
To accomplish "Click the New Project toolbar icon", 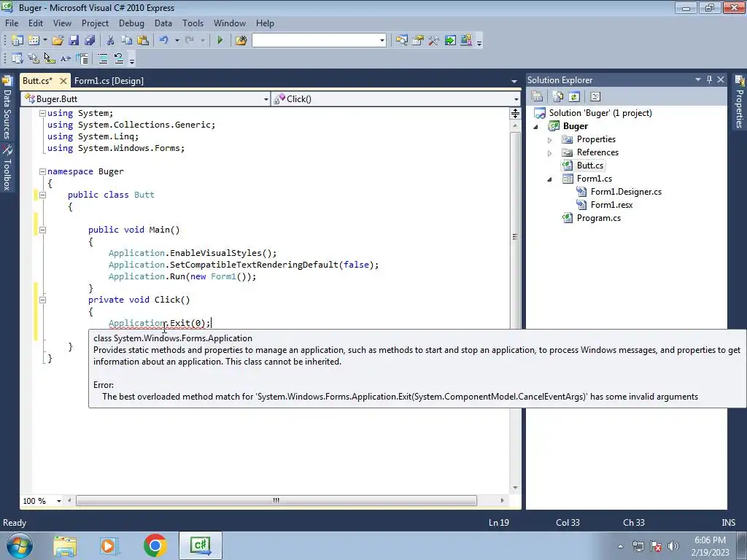I will (x=18, y=41).
